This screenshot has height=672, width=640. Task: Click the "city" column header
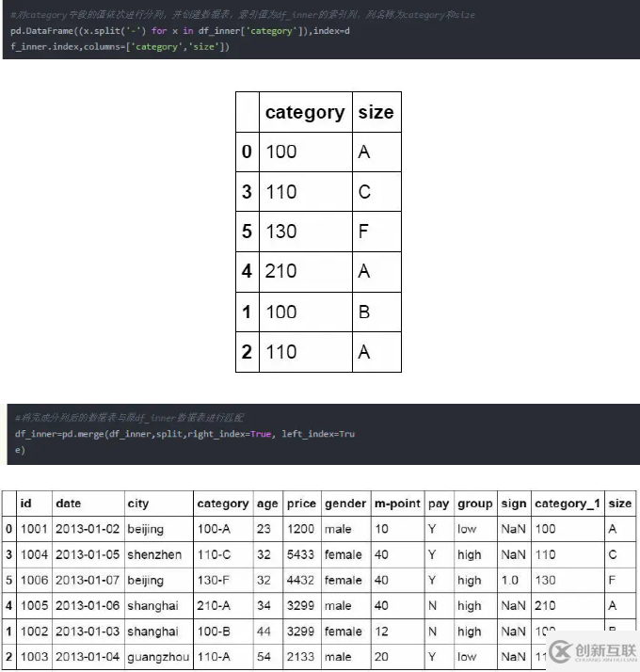pyautogui.click(x=138, y=504)
